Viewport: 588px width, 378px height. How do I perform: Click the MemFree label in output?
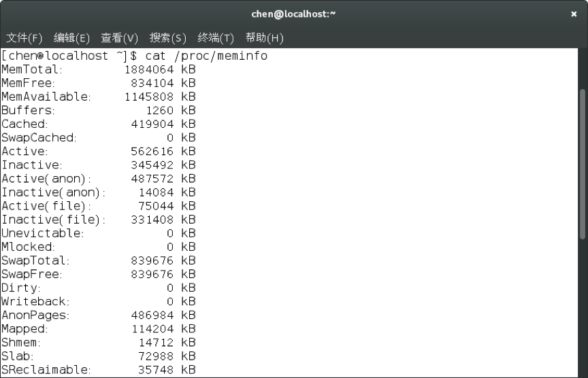31,83
